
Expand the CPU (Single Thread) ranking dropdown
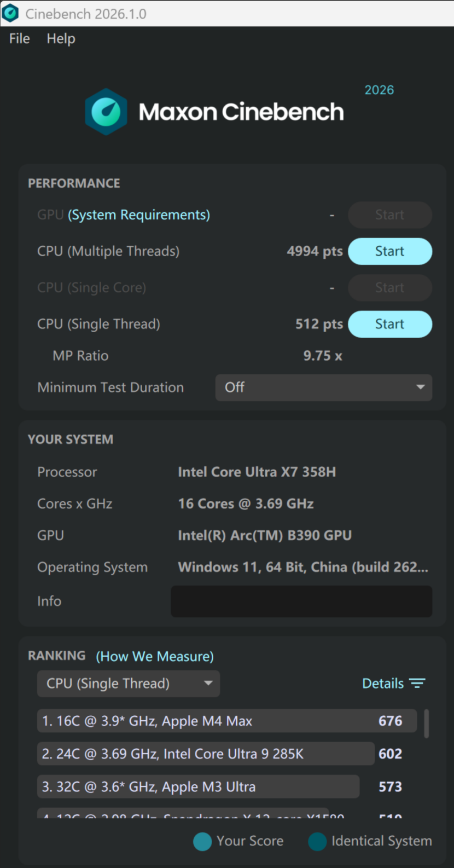[x=129, y=684]
